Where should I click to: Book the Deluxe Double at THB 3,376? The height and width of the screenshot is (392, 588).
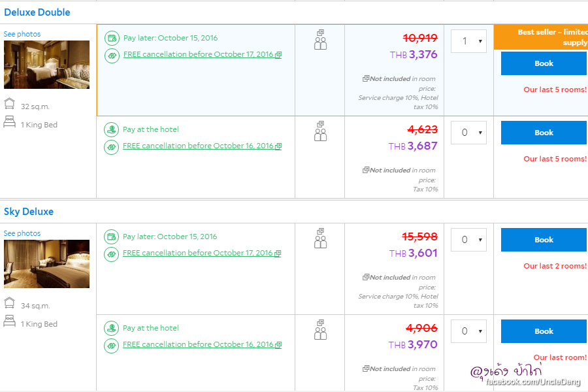click(x=544, y=63)
